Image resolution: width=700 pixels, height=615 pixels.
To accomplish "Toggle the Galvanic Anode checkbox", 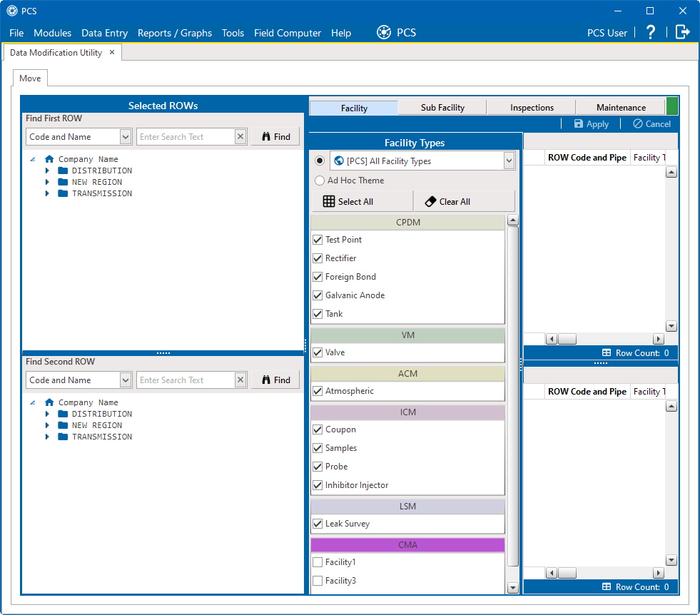I will pyautogui.click(x=318, y=295).
